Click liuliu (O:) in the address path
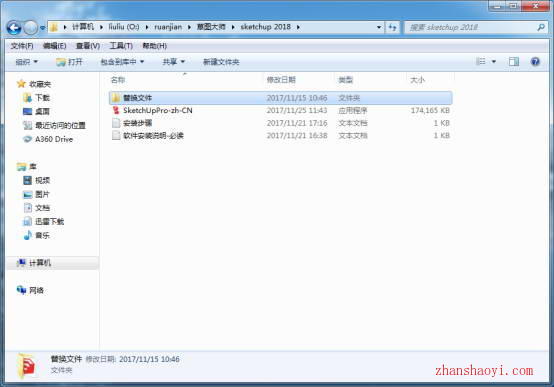 click(124, 27)
